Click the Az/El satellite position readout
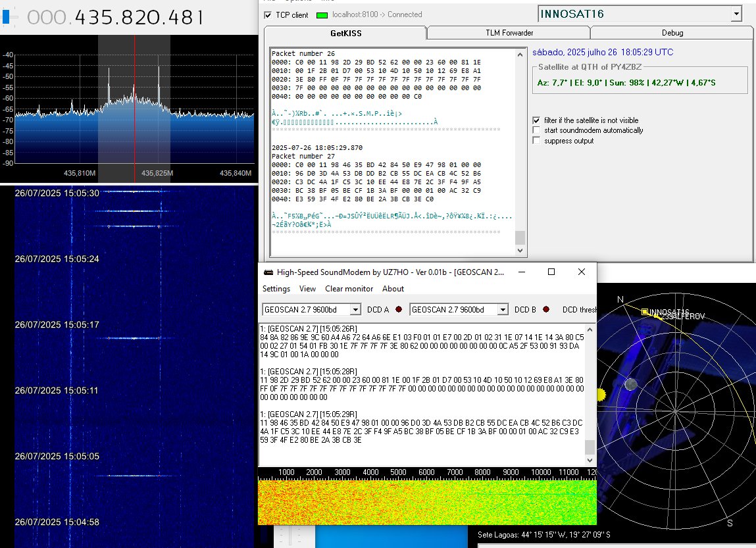The width and height of the screenshot is (756, 548). [x=626, y=83]
